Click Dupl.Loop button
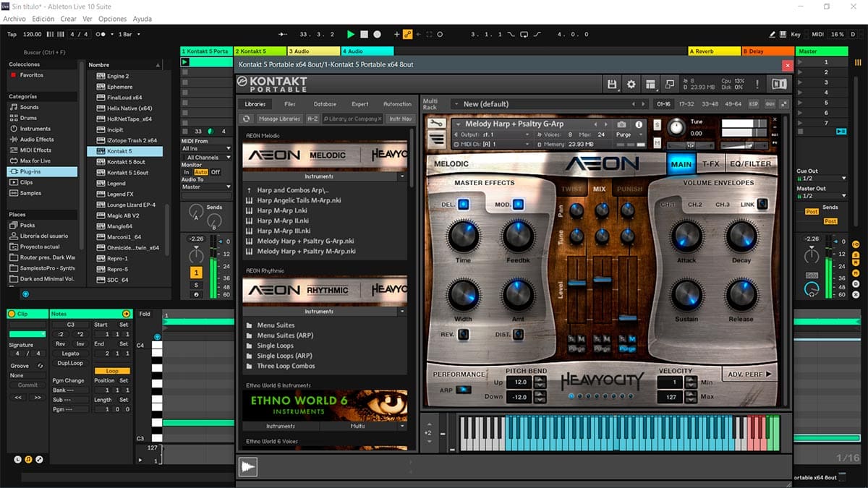Screen dimensions: 868x488 pos(71,363)
